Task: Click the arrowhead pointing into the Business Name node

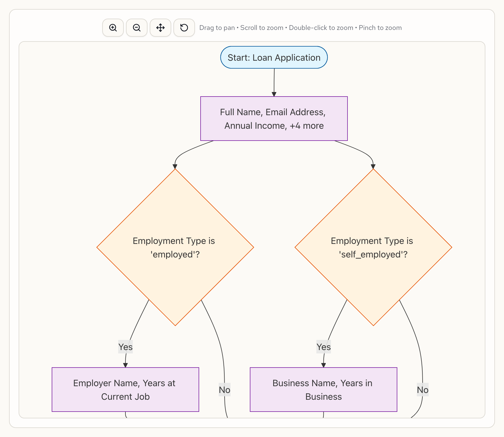Action: (x=323, y=365)
